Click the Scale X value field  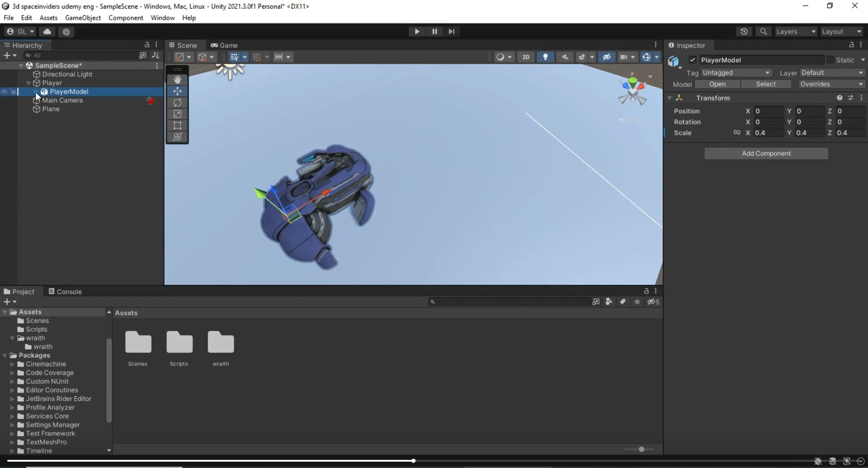768,133
